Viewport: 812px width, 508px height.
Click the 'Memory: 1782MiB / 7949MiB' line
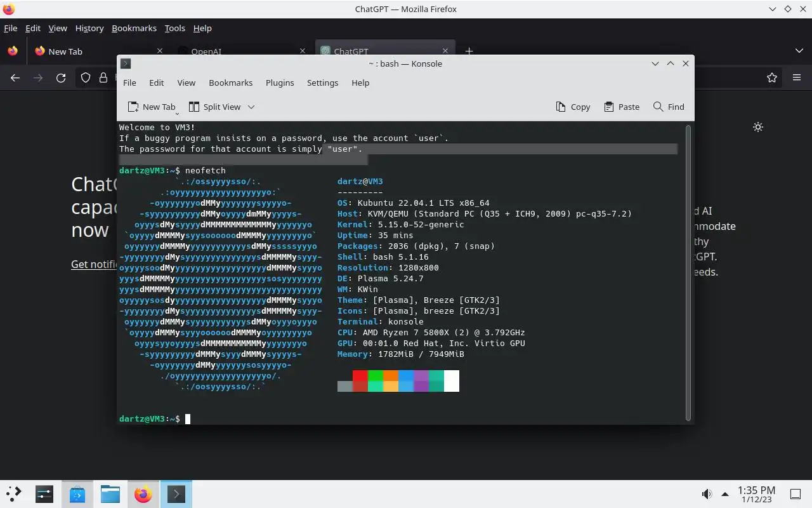coord(400,354)
